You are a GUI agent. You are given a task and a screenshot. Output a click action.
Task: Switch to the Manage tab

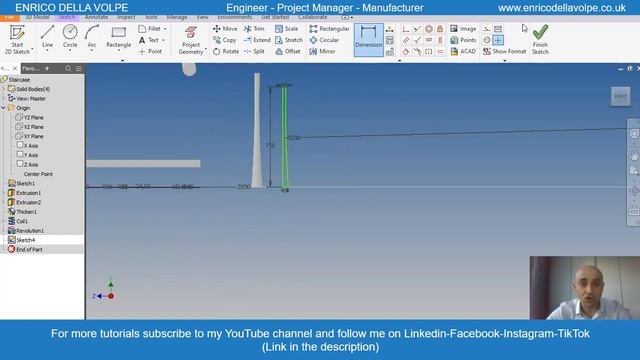coord(177,17)
